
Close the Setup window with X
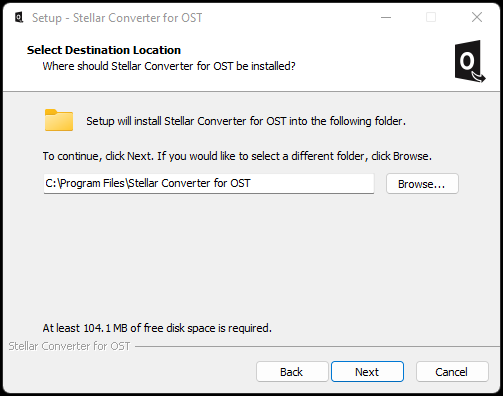pyautogui.click(x=477, y=17)
